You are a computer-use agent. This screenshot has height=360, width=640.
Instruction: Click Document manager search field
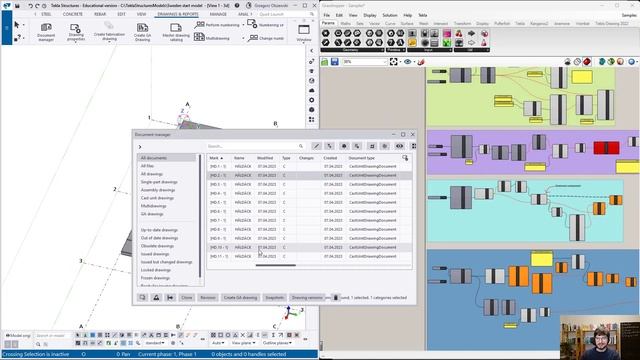pos(255,146)
